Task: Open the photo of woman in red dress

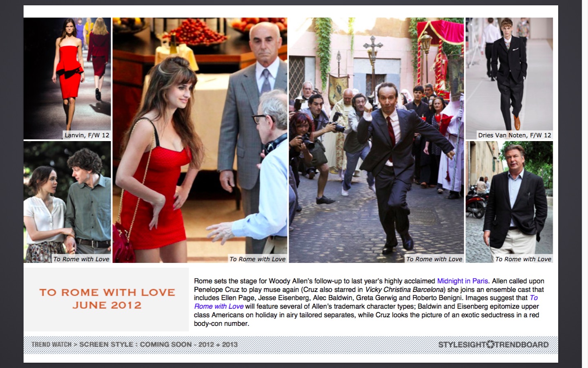Action: [x=200, y=140]
